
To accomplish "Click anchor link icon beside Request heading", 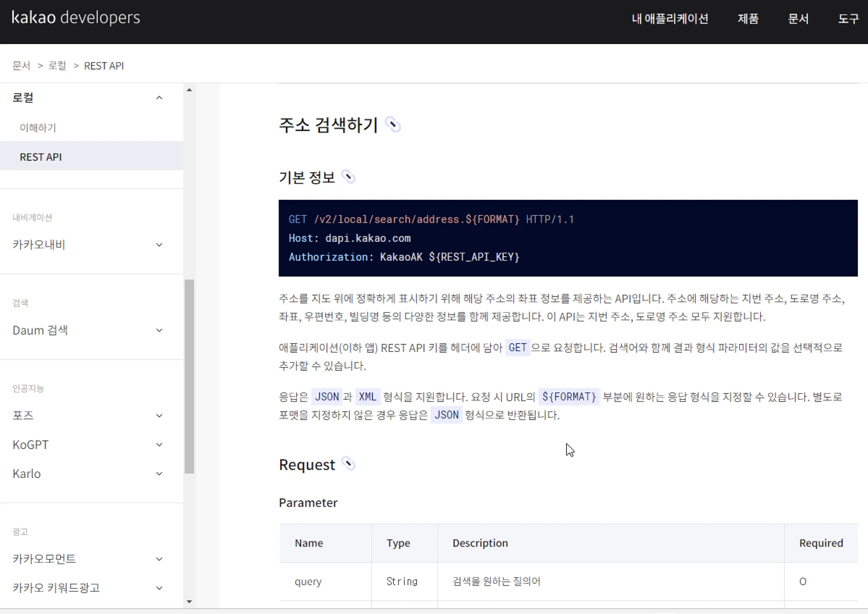I will pos(348,464).
